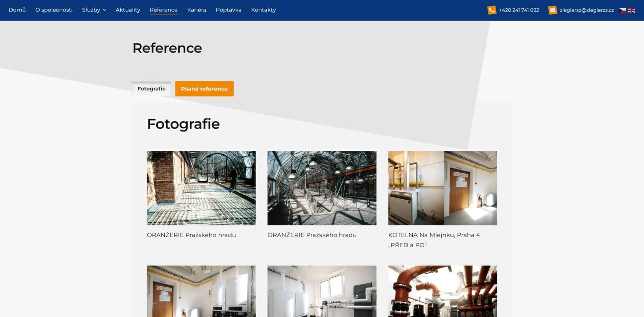Open photo of white boilers by window
644x317 pixels.
[322, 291]
